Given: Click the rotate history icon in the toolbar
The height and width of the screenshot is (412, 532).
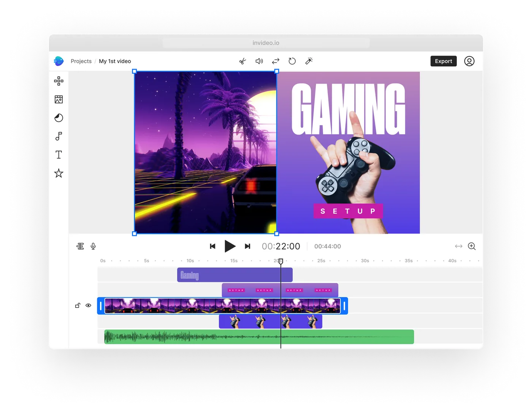Looking at the screenshot, I should click(292, 61).
